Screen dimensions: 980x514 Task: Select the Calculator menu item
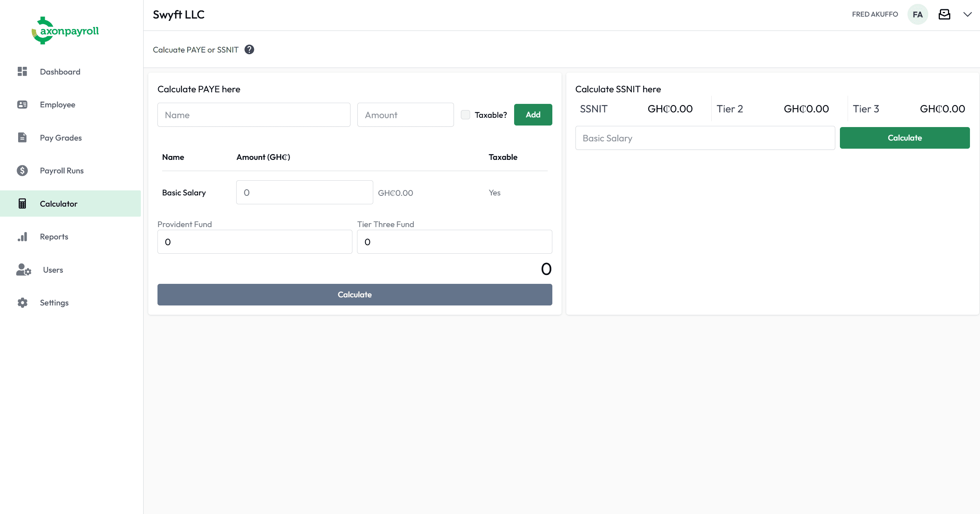71,204
